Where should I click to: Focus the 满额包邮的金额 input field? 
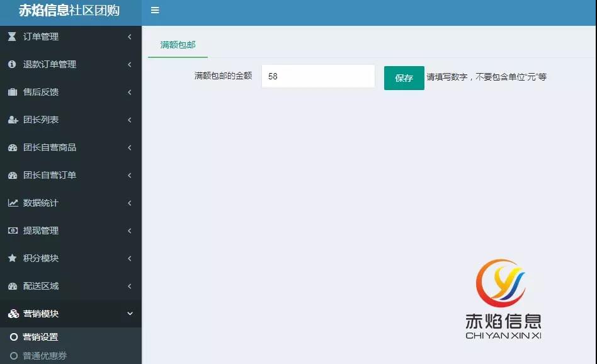[318, 76]
